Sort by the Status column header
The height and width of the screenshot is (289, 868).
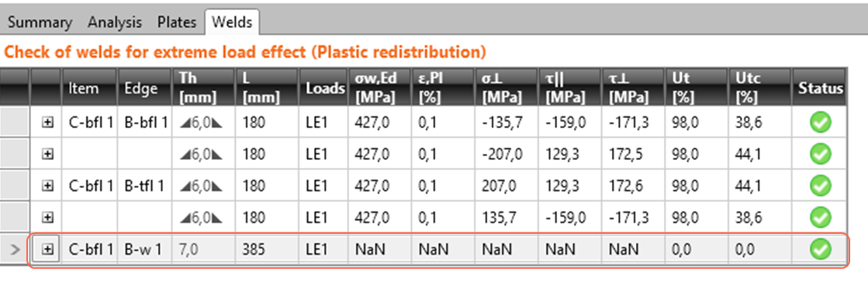[x=821, y=88]
